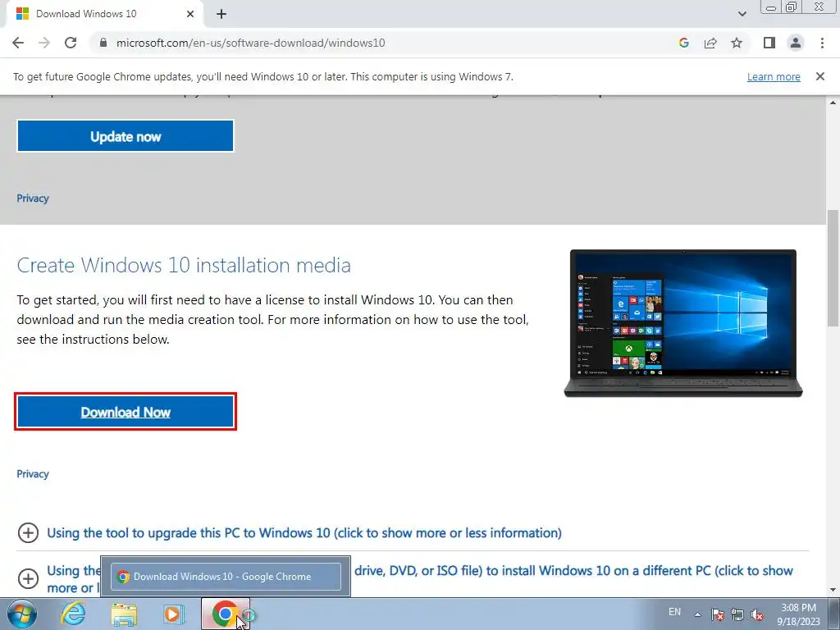Click the address bar URL
The height and width of the screenshot is (630, 840).
click(x=251, y=43)
